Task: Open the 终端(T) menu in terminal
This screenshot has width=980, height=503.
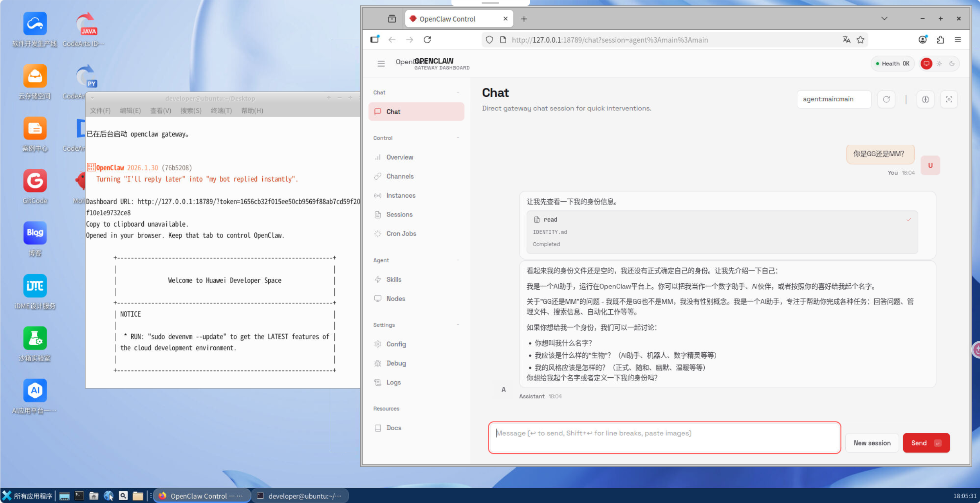Action: (x=221, y=111)
